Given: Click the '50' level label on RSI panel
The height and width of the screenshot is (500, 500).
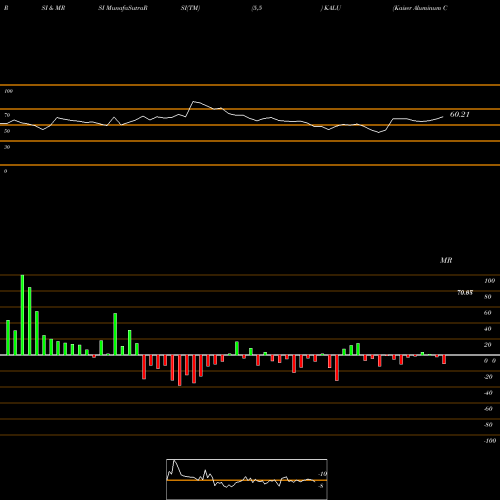Looking at the screenshot, I should pyautogui.click(x=7, y=131).
